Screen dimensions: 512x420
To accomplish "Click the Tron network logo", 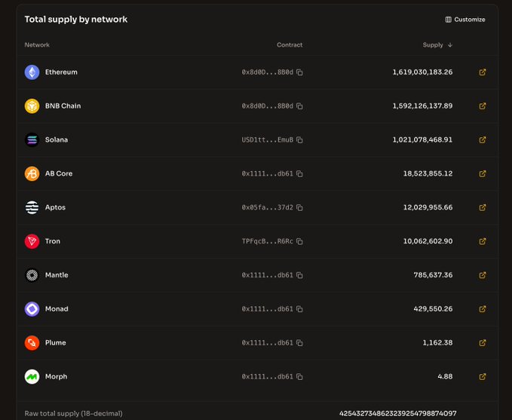I will 32,241.
